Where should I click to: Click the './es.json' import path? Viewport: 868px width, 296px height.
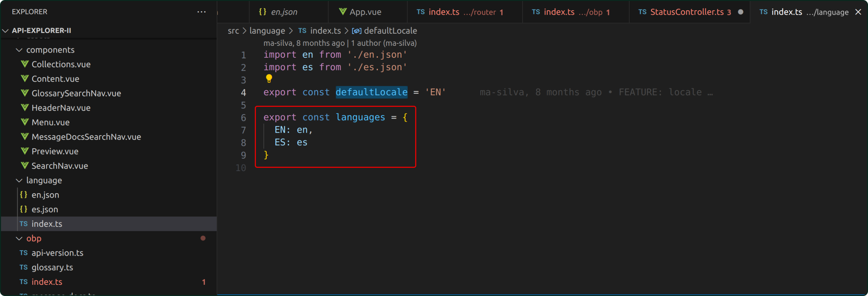point(377,67)
